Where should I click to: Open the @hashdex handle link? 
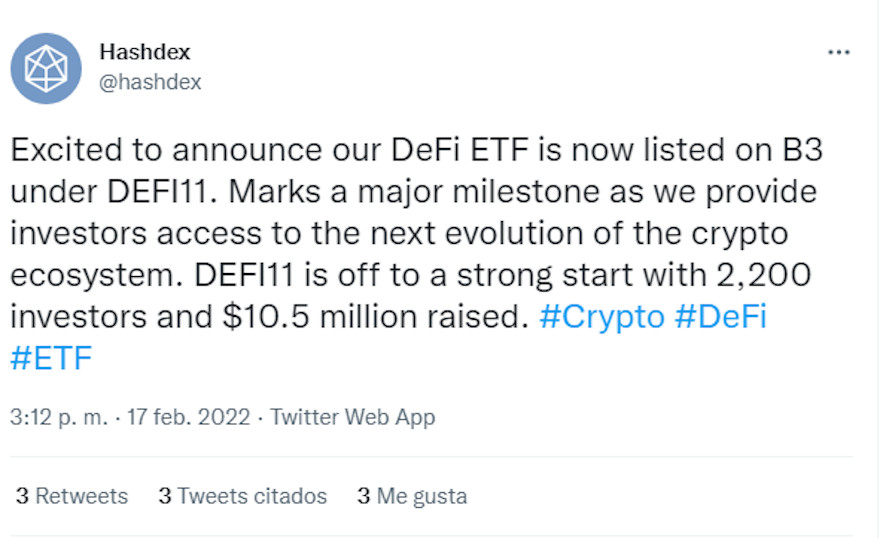pyautogui.click(x=151, y=83)
